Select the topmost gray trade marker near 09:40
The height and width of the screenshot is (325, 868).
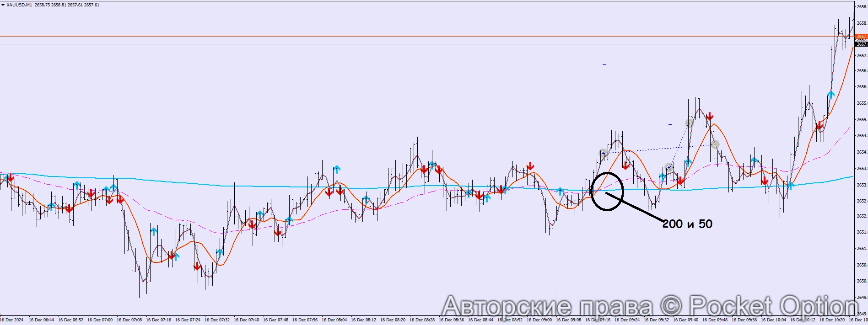pos(689,123)
